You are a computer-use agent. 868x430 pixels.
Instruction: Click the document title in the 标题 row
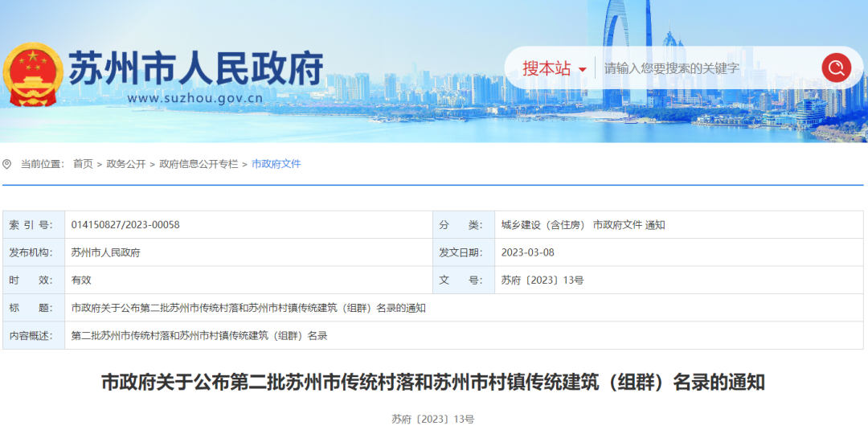(x=248, y=308)
